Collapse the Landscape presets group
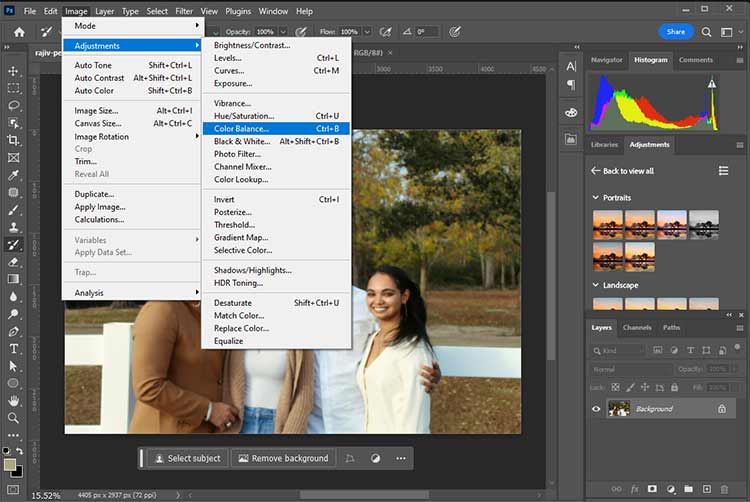 click(596, 285)
